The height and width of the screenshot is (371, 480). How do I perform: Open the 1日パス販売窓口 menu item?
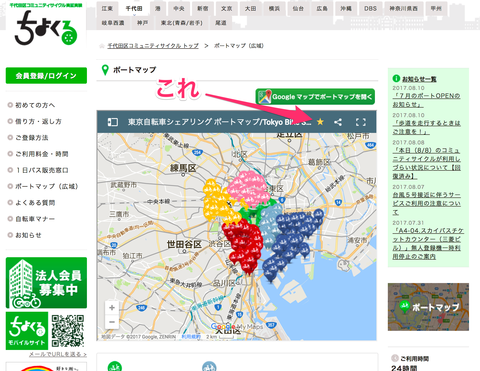tap(42, 170)
